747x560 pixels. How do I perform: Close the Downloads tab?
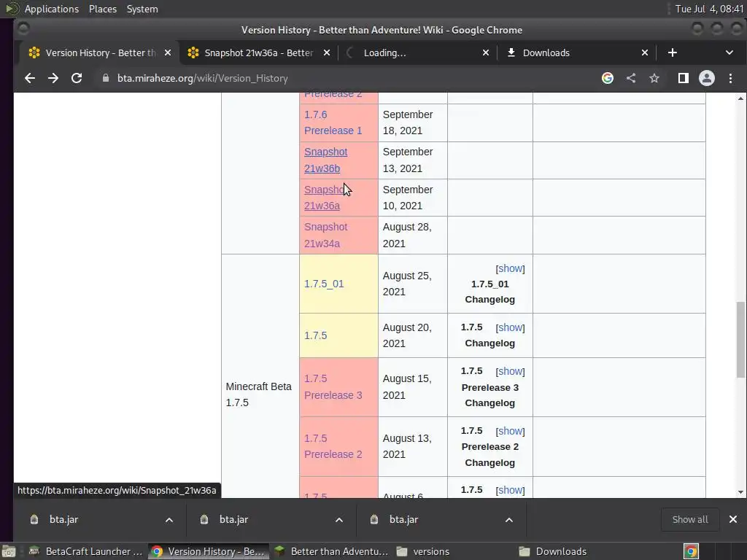click(645, 52)
